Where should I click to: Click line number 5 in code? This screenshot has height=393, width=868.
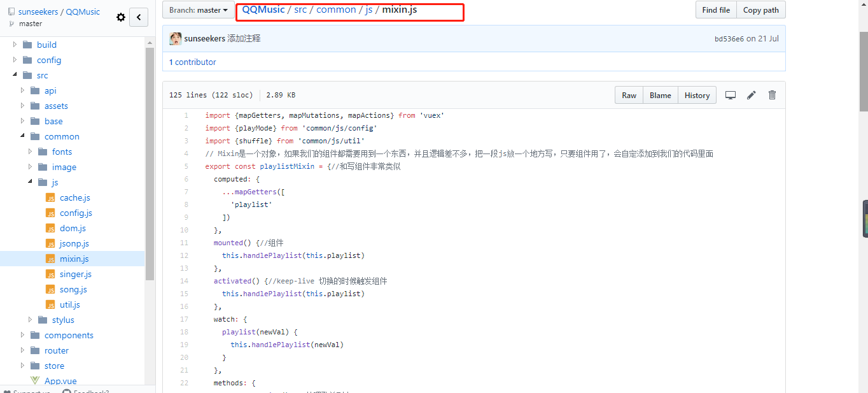[x=186, y=166]
